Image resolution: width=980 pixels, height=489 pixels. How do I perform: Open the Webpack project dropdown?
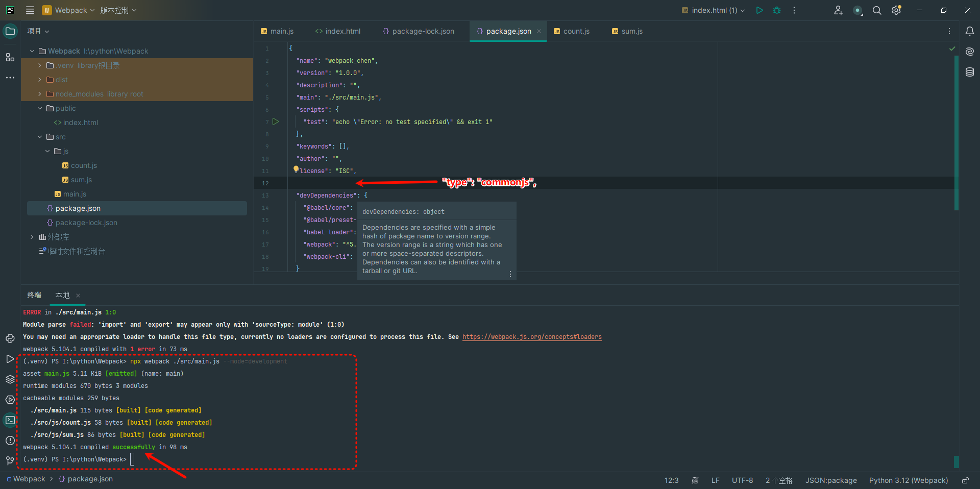(x=68, y=10)
